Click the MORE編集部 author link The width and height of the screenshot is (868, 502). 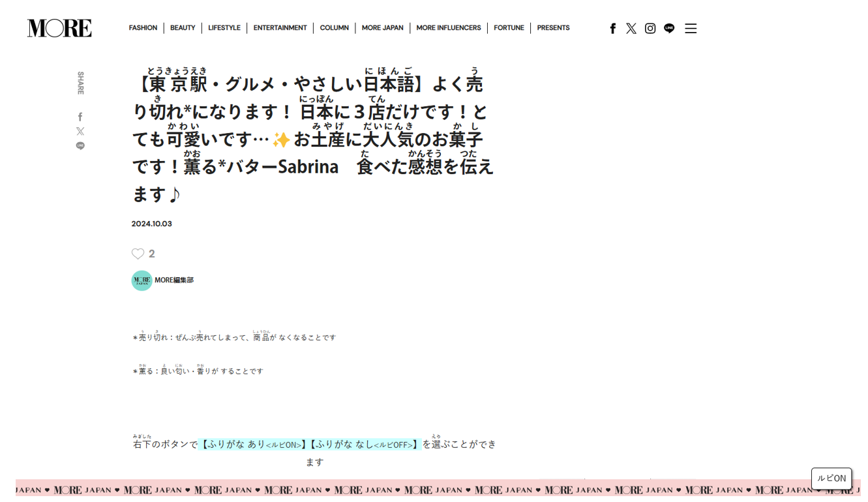[x=174, y=280]
